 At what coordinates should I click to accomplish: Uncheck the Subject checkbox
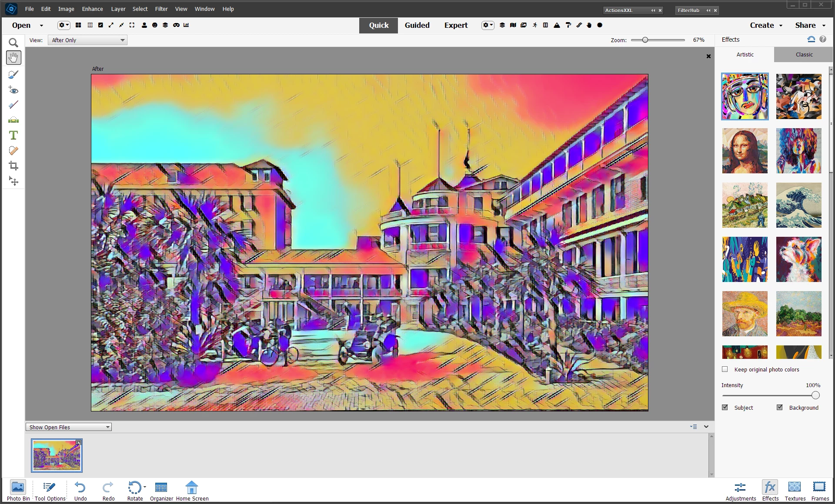725,408
